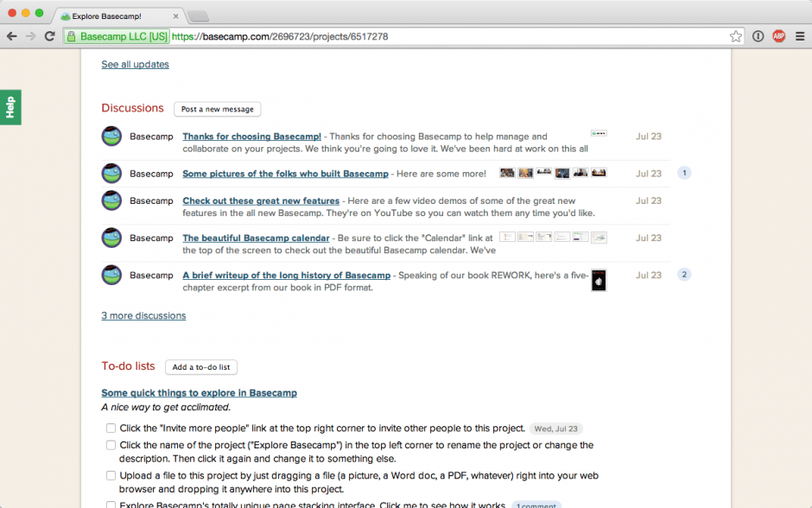
Task: Click Basecamp avatar beside 'Thanks for choosing Basecamp!'
Action: 111,137
